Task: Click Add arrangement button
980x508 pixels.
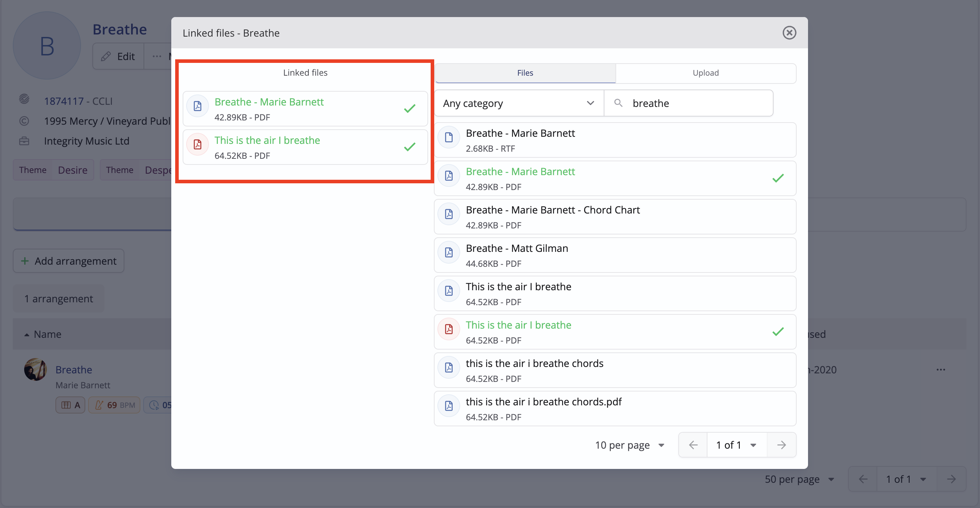Action: tap(69, 261)
